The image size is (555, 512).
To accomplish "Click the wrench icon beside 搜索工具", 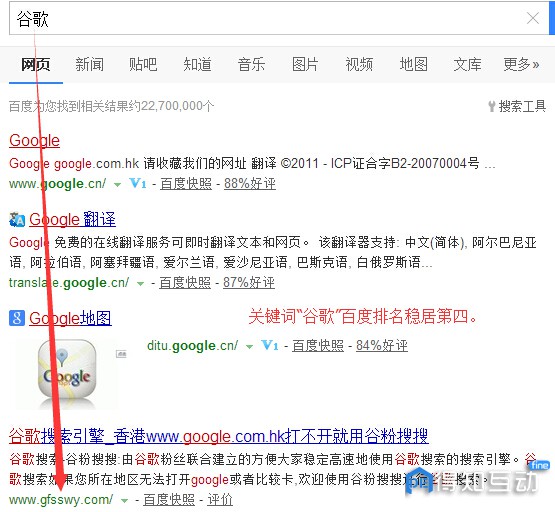I will (492, 107).
